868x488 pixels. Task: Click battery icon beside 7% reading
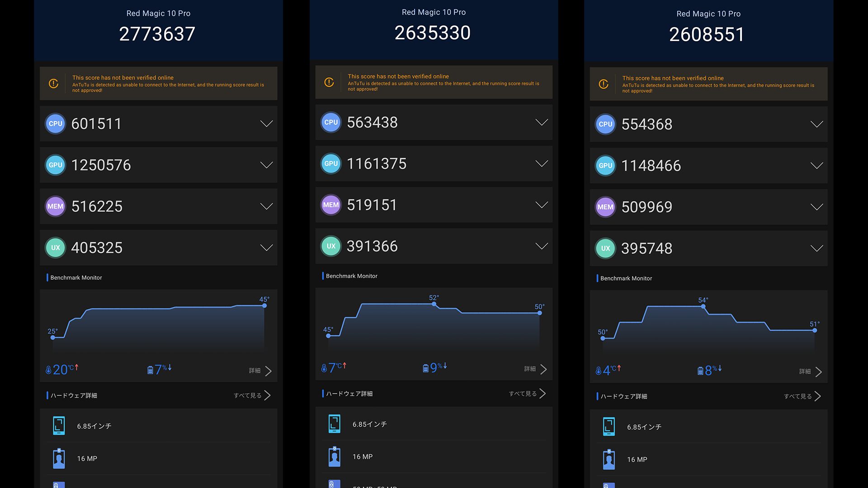(150, 371)
